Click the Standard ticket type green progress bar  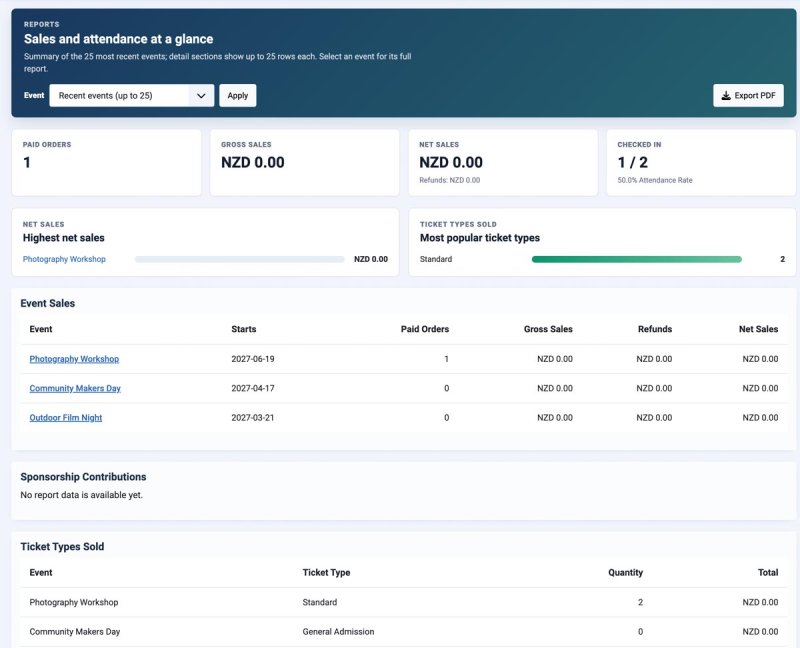click(637, 259)
